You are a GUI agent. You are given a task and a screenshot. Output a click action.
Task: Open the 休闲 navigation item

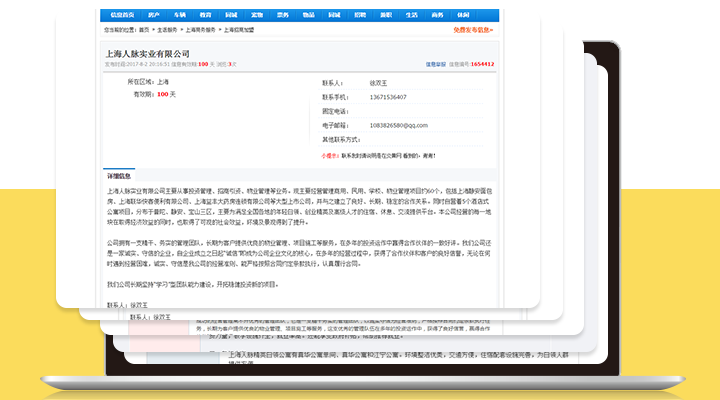click(x=463, y=15)
